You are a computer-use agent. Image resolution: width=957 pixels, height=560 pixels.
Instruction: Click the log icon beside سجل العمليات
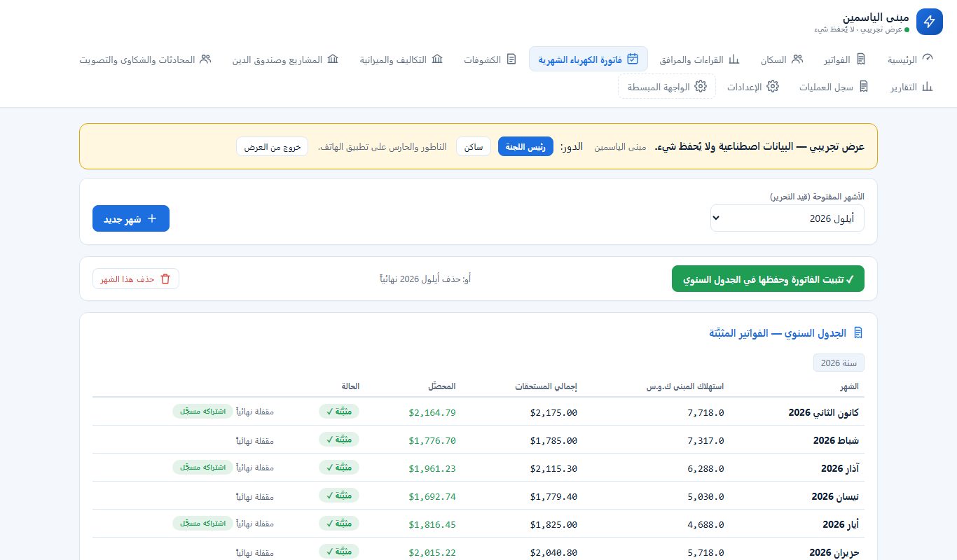pos(863,87)
